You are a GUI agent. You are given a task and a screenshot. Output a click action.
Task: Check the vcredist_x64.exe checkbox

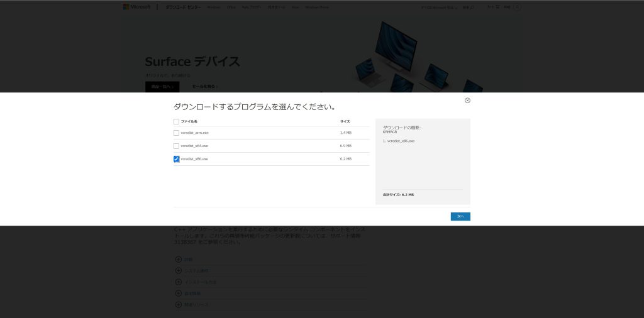[x=176, y=146]
